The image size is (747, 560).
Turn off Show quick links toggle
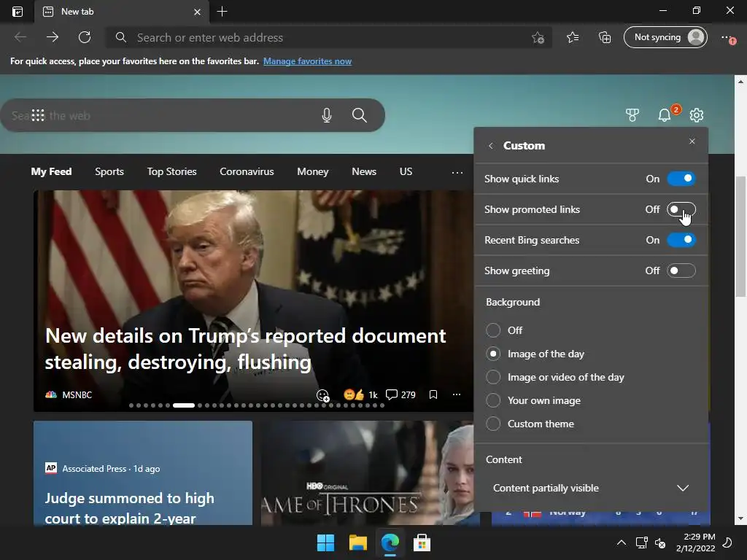click(x=681, y=179)
